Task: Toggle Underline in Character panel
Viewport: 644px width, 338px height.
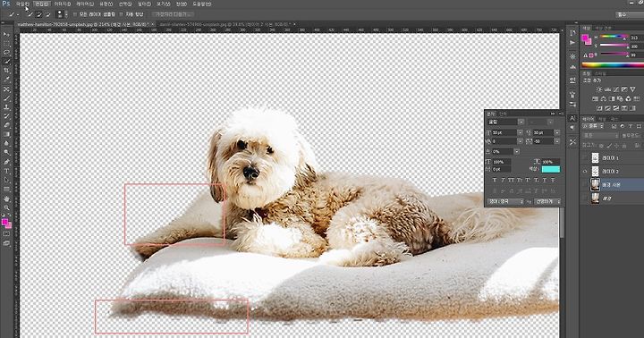Action: (x=545, y=181)
